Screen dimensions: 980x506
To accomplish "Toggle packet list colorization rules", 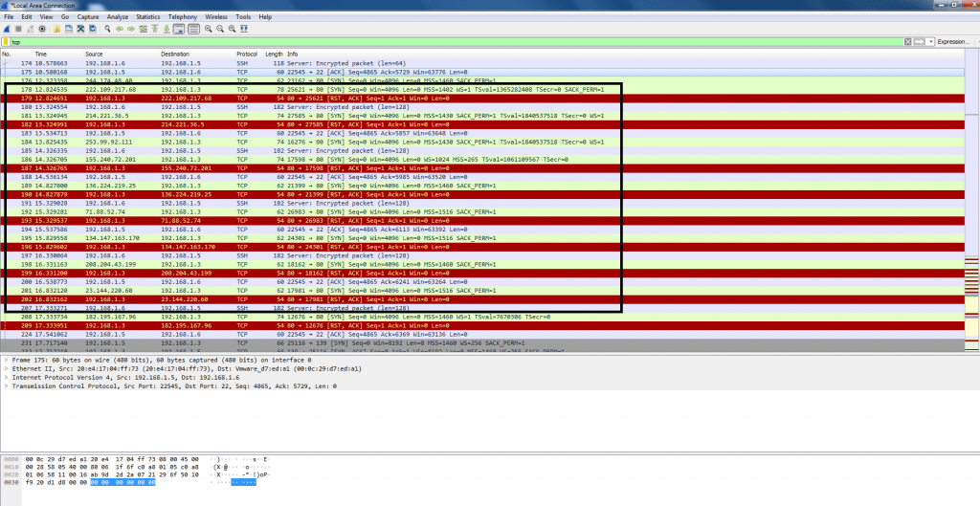I will point(193,29).
